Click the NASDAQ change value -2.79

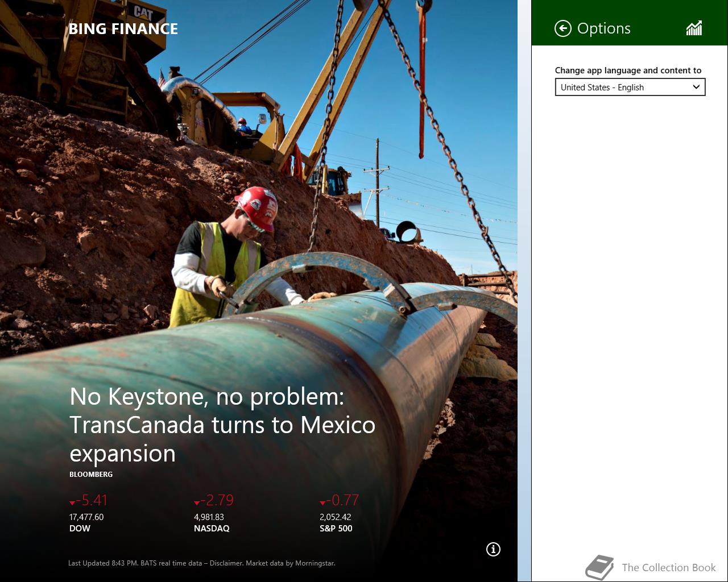pyautogui.click(x=214, y=500)
